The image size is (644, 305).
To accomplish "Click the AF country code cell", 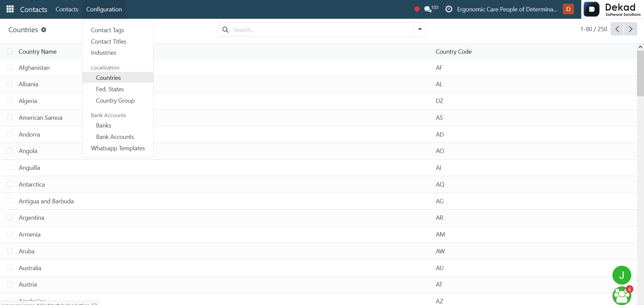I will pos(439,68).
